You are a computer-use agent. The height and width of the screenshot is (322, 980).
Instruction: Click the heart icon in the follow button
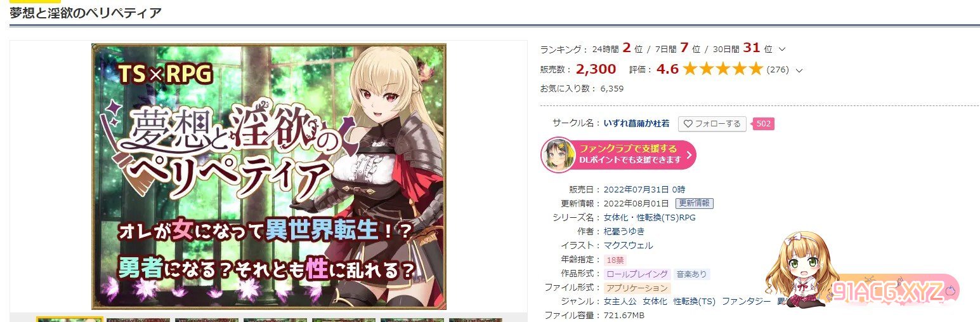pos(688,124)
